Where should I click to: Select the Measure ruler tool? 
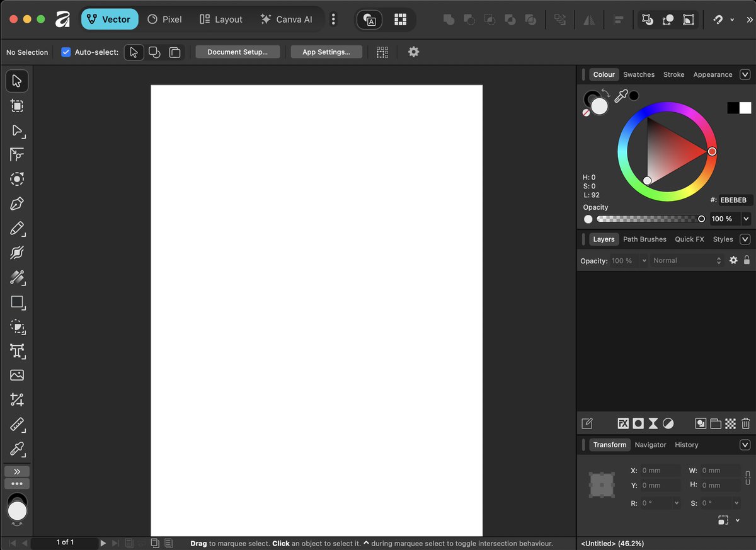(x=17, y=424)
